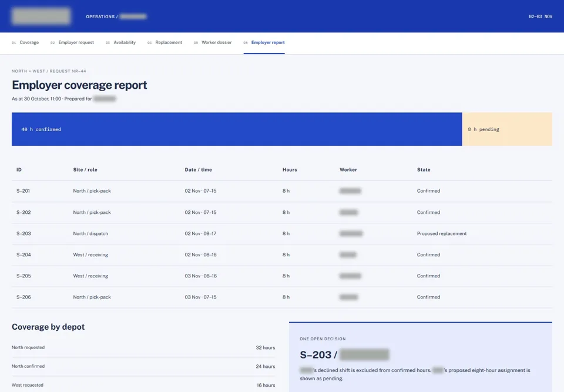The height and width of the screenshot is (392, 564).
Task: Click the OPERATIONS breadcrumb in header
Action: click(x=100, y=16)
